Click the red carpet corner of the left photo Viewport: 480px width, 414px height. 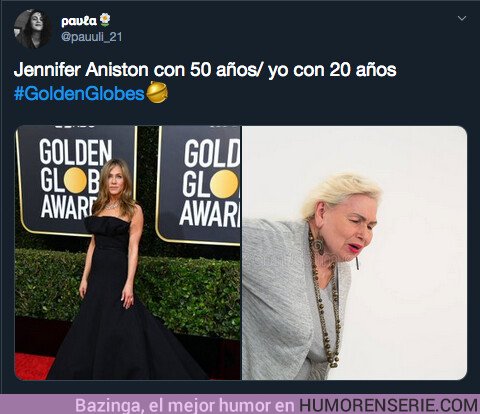(33, 367)
